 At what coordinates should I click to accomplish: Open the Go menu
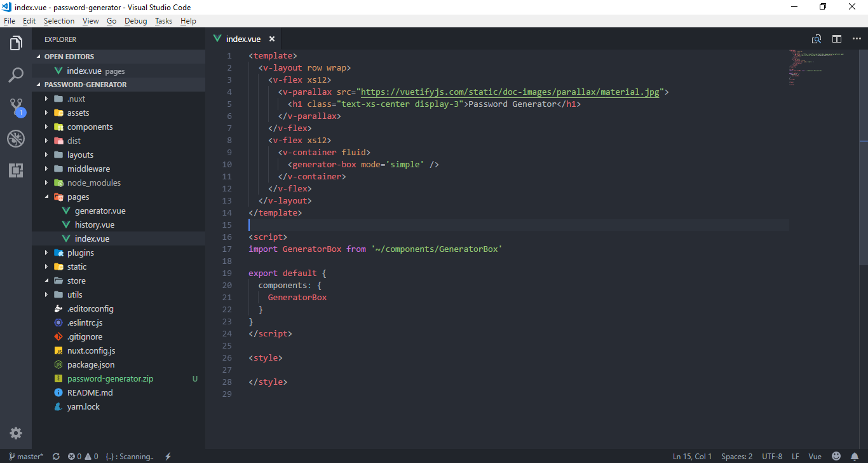coord(112,21)
